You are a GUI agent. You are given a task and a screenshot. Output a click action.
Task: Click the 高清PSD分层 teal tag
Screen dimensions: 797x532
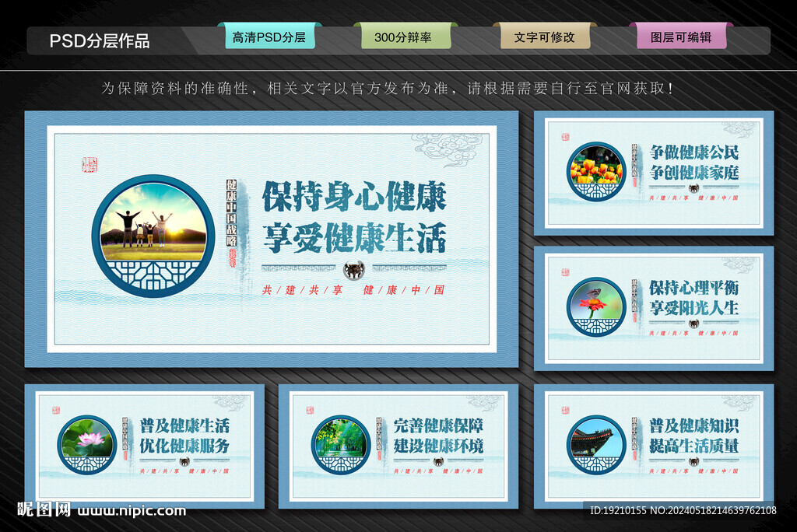pyautogui.click(x=269, y=37)
